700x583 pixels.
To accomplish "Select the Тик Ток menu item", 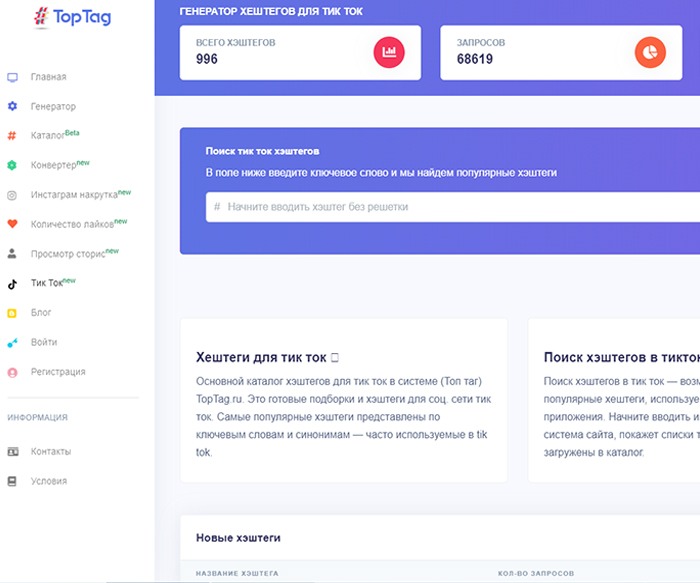I will pyautogui.click(x=53, y=283).
